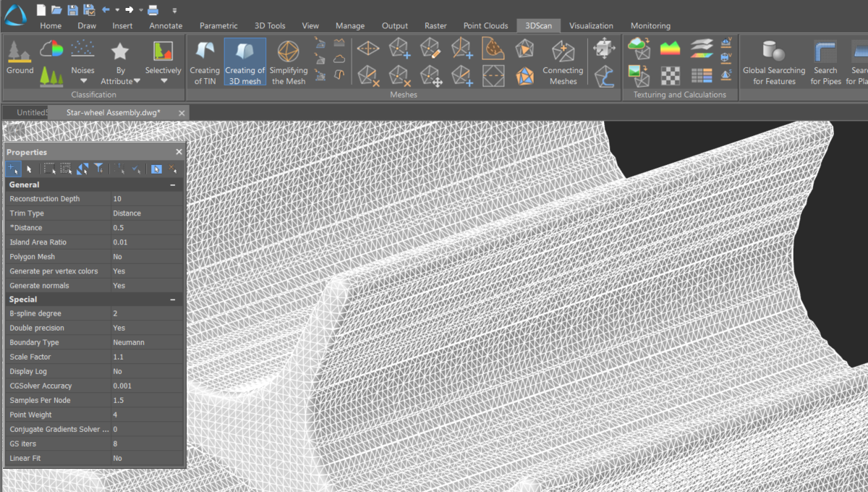Switch to the Visualization ribbon tab
Image resolution: width=868 pixels, height=492 pixels.
coord(592,25)
